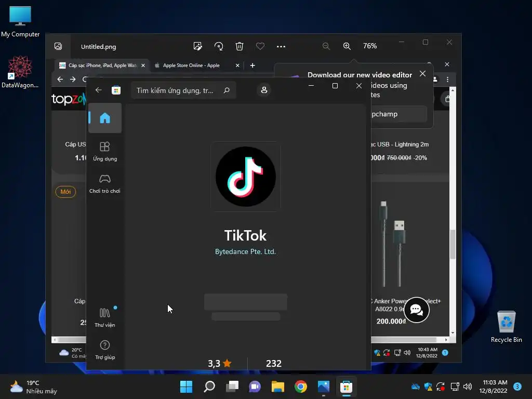Click the Photos app icon in title bar
Viewport: 532px width, 399px height.
(x=58, y=46)
